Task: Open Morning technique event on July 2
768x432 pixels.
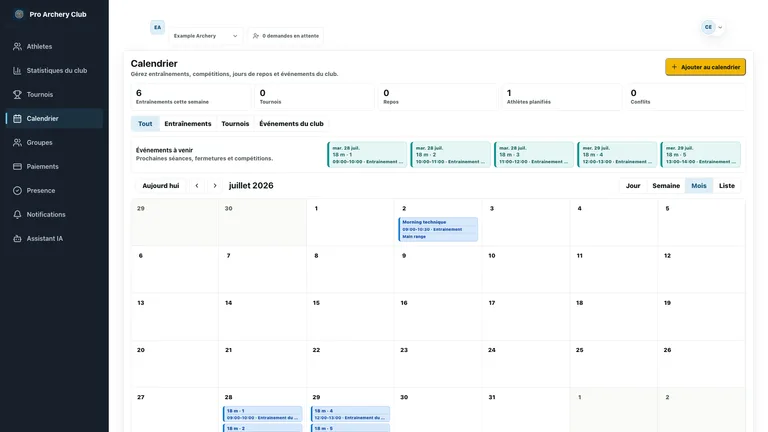Action: [438, 229]
